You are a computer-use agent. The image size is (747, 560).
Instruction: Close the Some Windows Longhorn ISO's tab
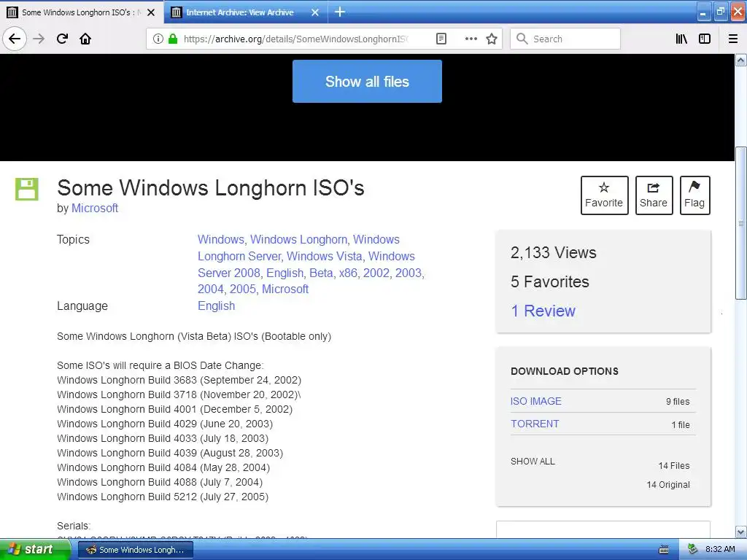click(151, 12)
